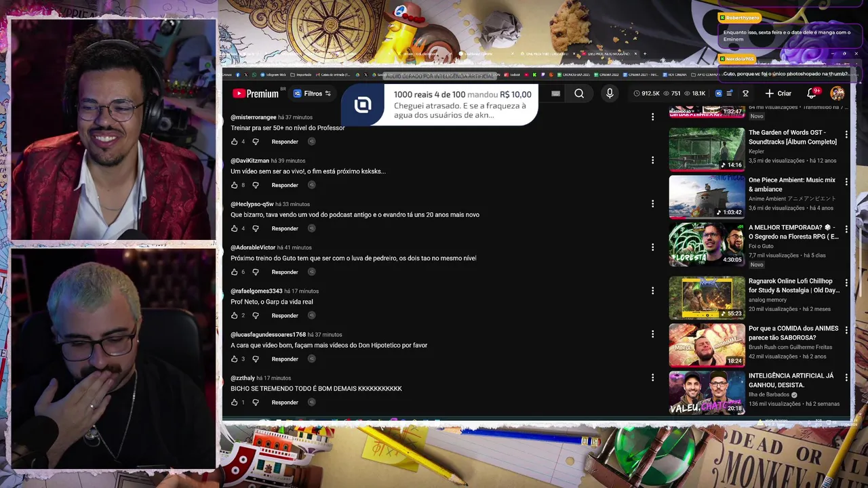868x488 pixels.
Task: Click the search magnifier icon
Action: [579, 94]
